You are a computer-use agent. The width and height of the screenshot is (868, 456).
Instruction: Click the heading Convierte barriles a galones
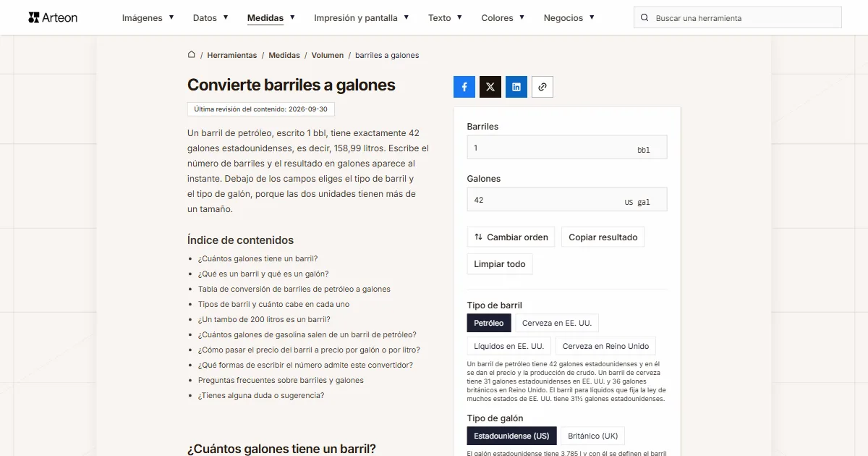292,85
